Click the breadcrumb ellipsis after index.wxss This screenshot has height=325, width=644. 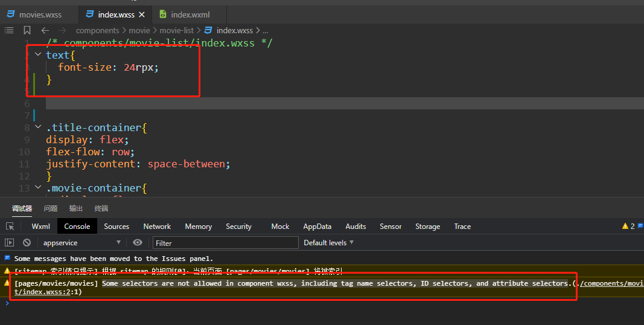[x=266, y=31]
